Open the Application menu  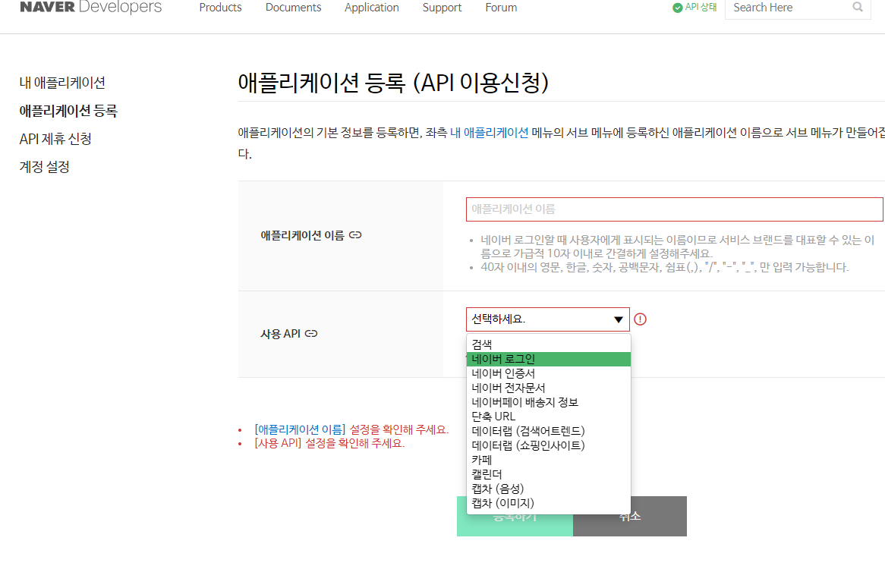pyautogui.click(x=371, y=8)
